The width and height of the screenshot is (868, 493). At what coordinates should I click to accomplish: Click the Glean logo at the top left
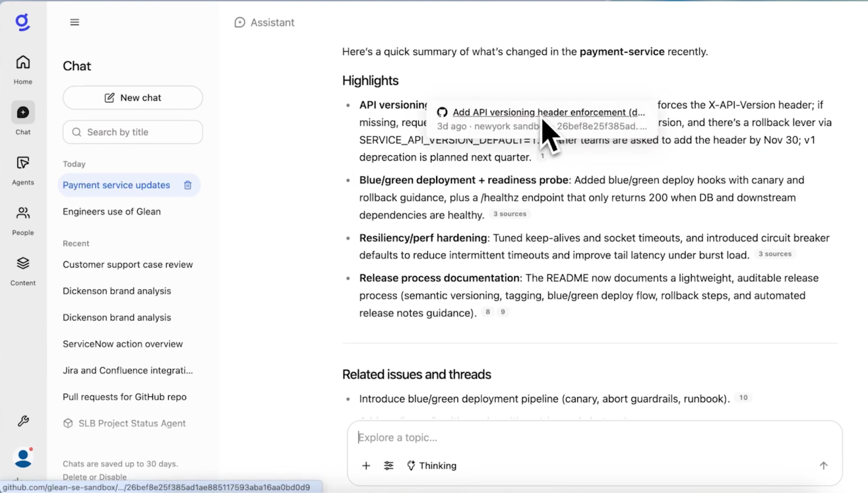click(x=22, y=22)
